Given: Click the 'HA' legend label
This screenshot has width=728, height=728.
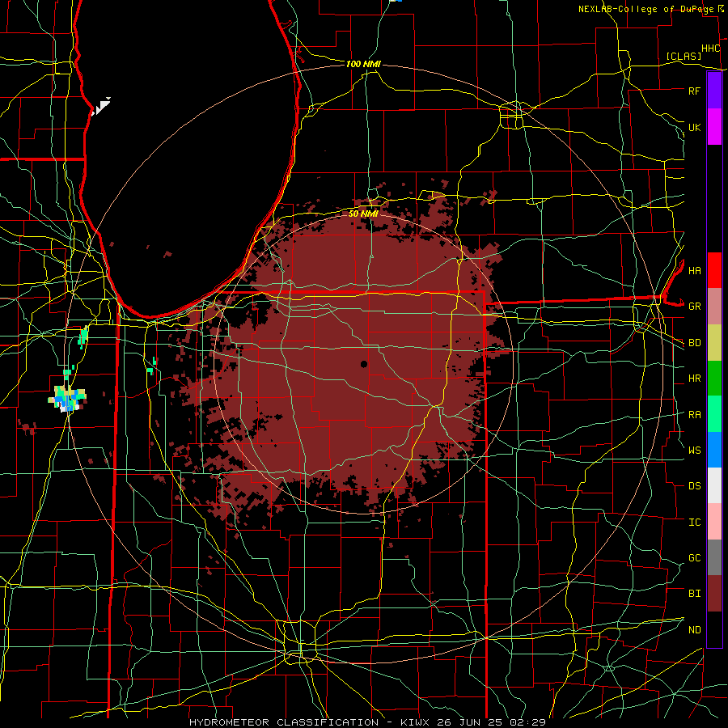Looking at the screenshot, I should point(694,271).
